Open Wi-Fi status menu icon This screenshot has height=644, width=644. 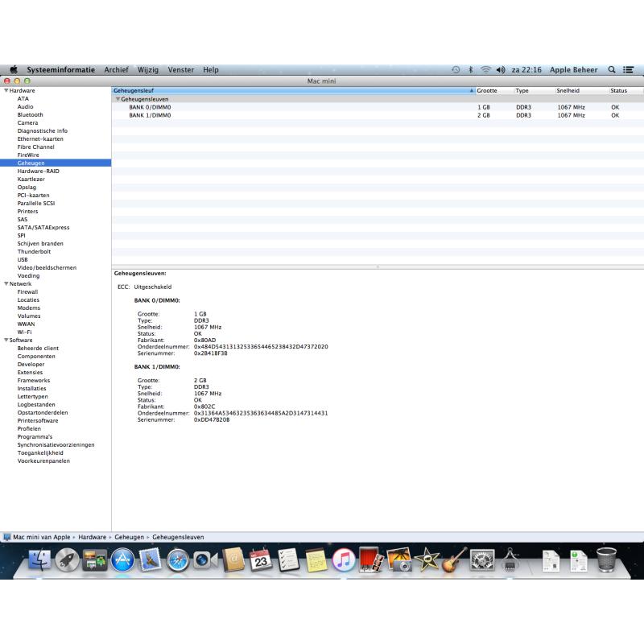point(485,70)
